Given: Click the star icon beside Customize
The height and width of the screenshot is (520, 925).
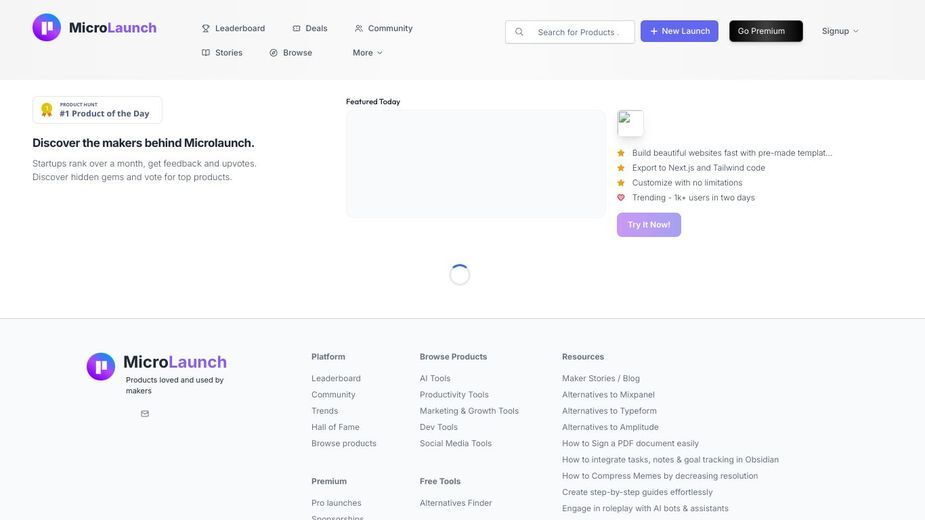Looking at the screenshot, I should [621, 183].
